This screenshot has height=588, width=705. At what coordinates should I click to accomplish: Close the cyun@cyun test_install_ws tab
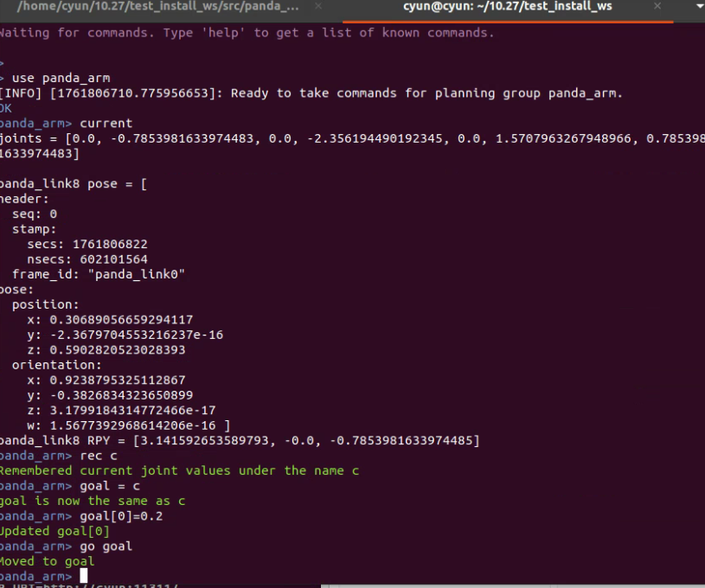click(x=657, y=6)
